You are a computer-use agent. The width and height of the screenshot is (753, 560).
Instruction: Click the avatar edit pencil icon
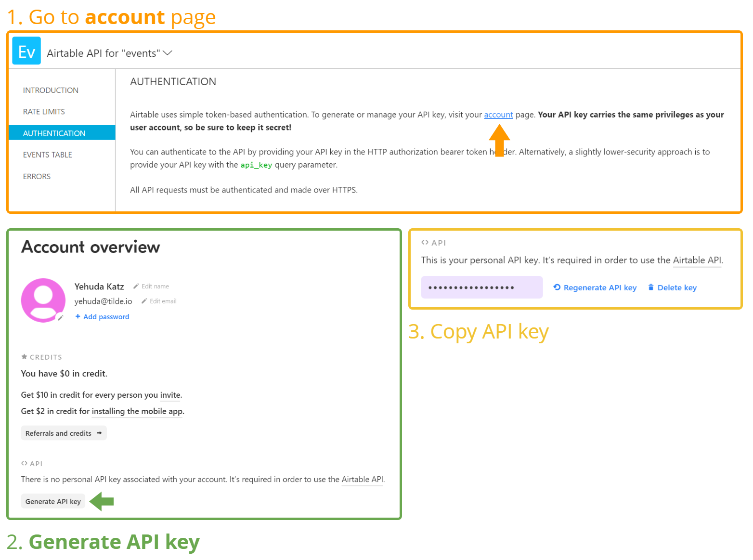coord(60,318)
